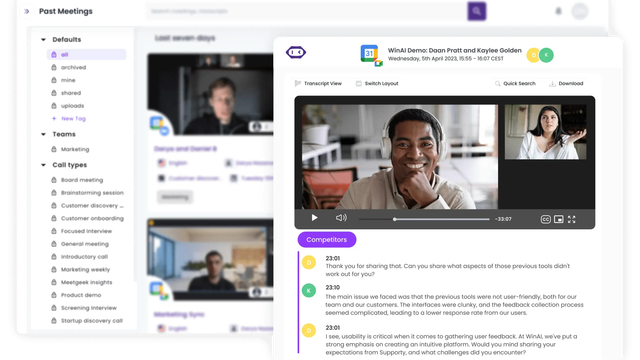This screenshot has height=360, width=640.
Task: Collapse the Call types section
Action: 43,165
